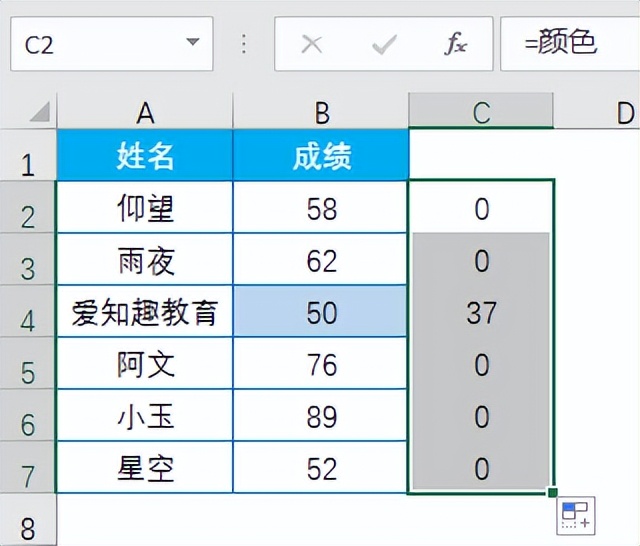Screen dimensions: 640x546
Task: Open the Insert Function fx icon
Action: pyautogui.click(x=456, y=44)
